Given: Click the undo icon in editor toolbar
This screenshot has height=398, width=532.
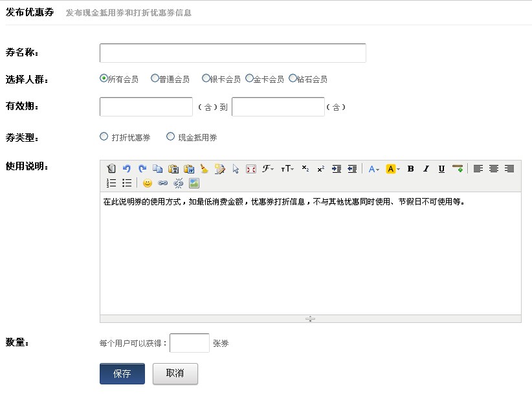Looking at the screenshot, I should (127, 169).
